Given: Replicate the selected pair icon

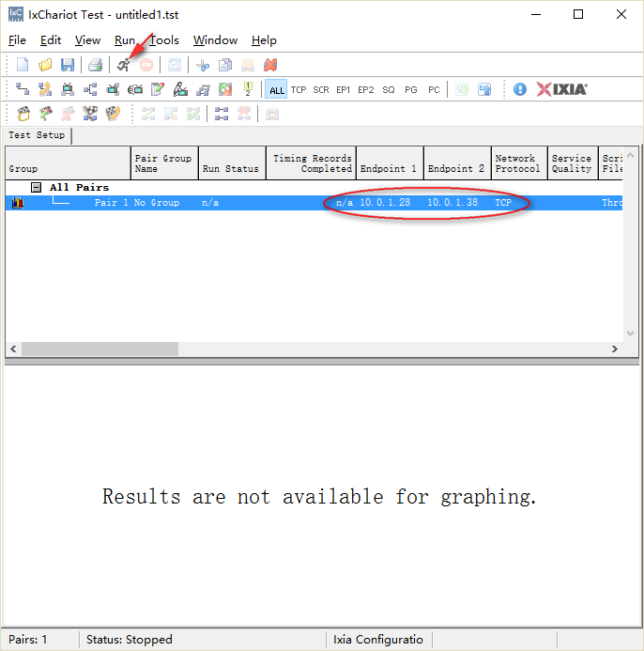Looking at the screenshot, I should coord(203,89).
